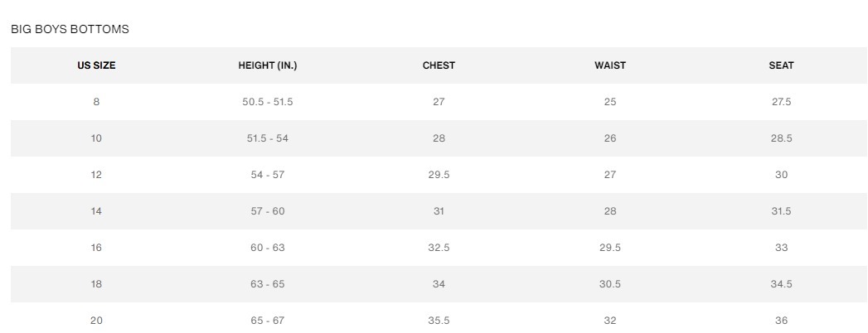The image size is (868, 333).
Task: Select US size 20 cell
Action: pos(96,320)
